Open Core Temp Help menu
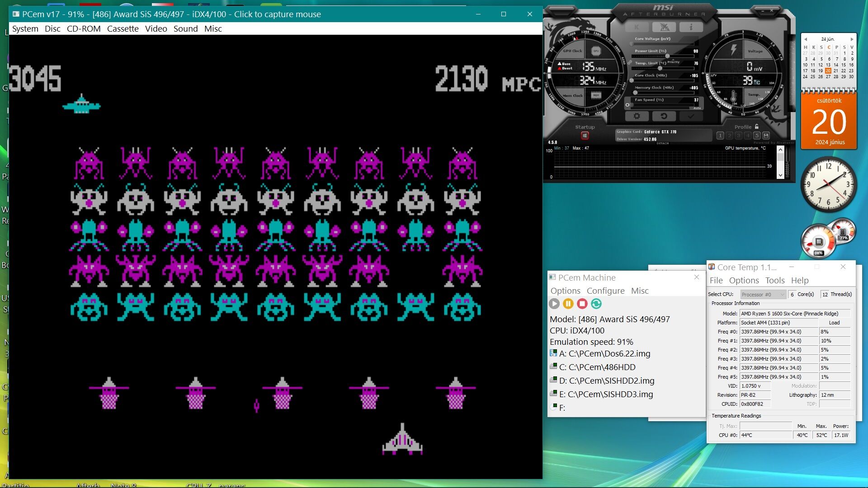The height and width of the screenshot is (488, 868). (800, 280)
